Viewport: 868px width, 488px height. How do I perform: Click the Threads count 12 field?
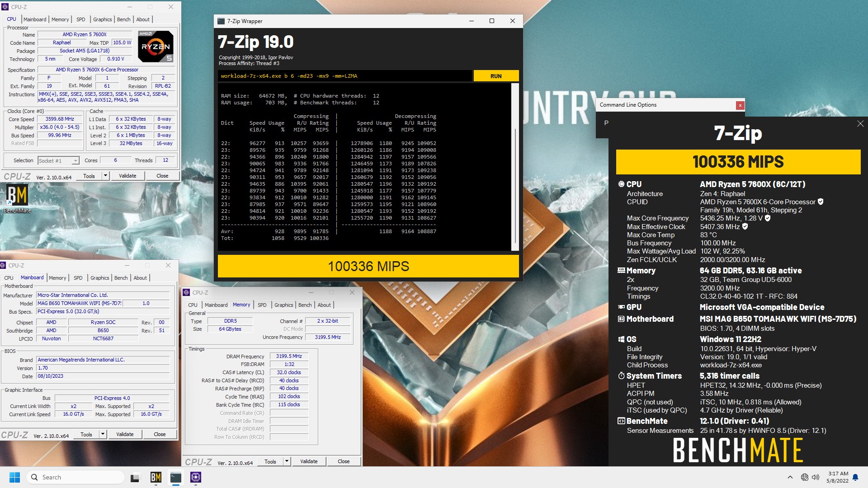(165, 160)
